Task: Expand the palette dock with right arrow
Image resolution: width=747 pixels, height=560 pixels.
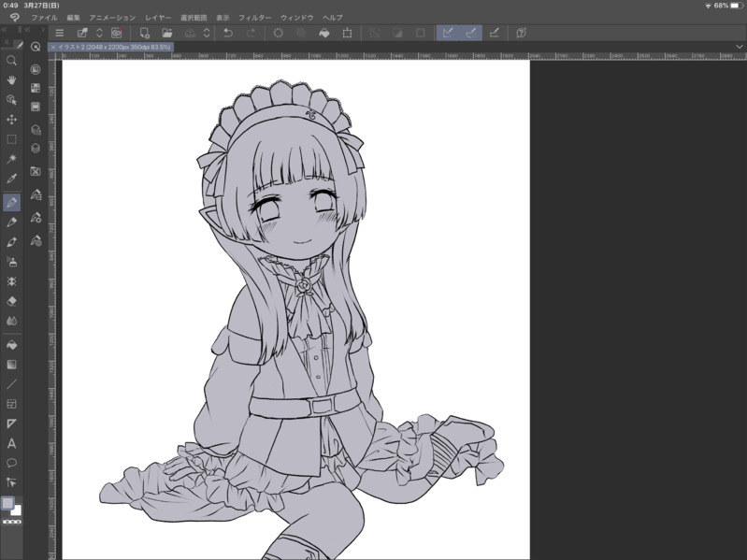Action: (x=43, y=30)
